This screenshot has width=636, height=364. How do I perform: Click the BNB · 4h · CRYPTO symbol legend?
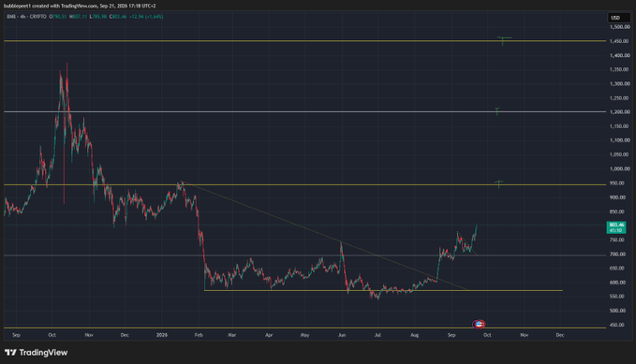pyautogui.click(x=26, y=17)
